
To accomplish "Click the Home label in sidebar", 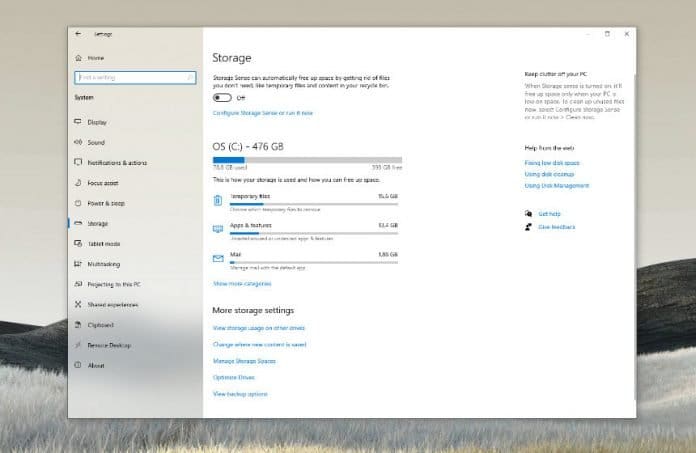I will pyautogui.click(x=95, y=58).
